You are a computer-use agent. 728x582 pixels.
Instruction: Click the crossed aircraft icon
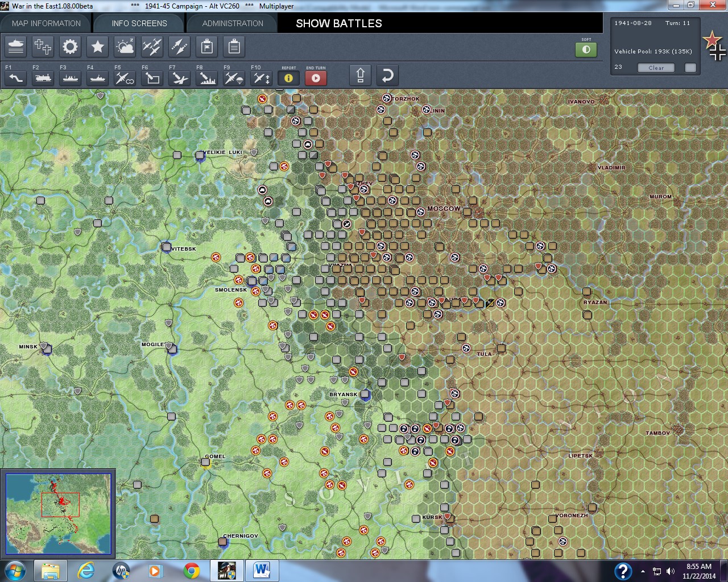click(x=152, y=47)
